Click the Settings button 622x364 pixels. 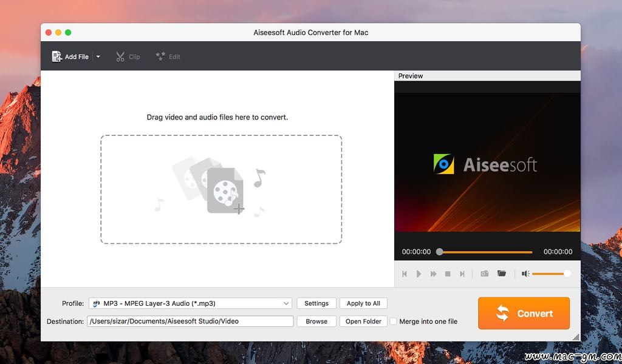[316, 303]
